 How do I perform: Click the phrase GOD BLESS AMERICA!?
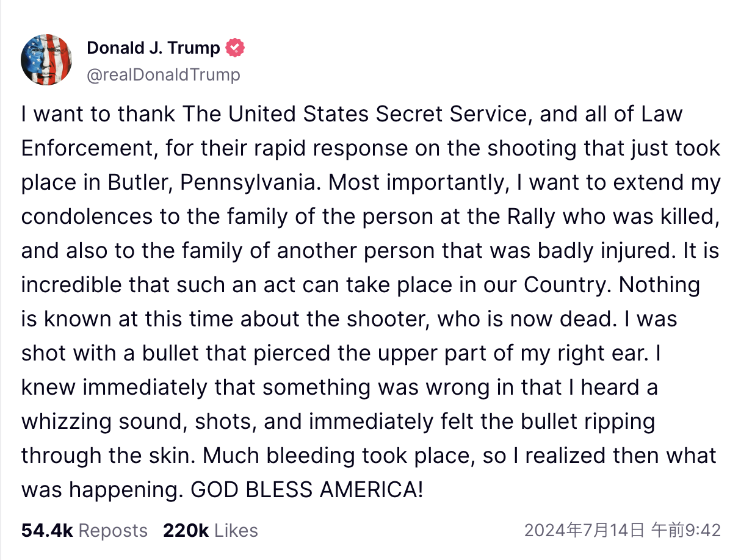point(307,489)
